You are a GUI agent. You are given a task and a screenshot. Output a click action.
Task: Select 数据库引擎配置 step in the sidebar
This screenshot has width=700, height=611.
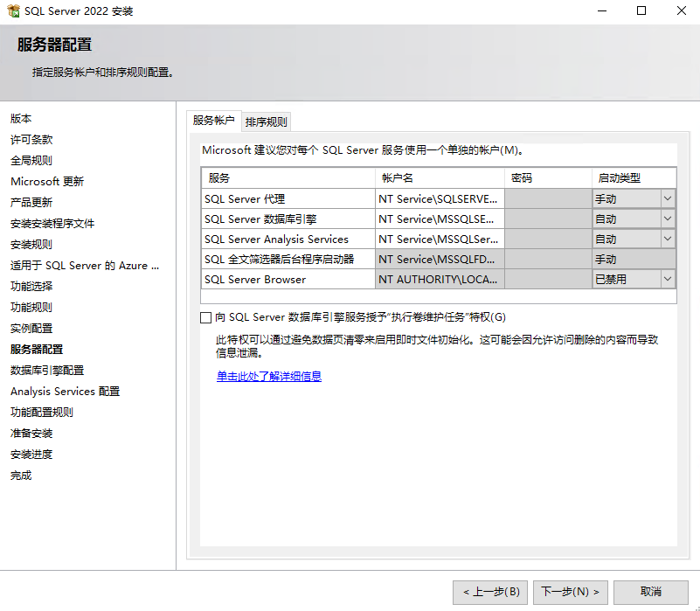click(x=47, y=371)
